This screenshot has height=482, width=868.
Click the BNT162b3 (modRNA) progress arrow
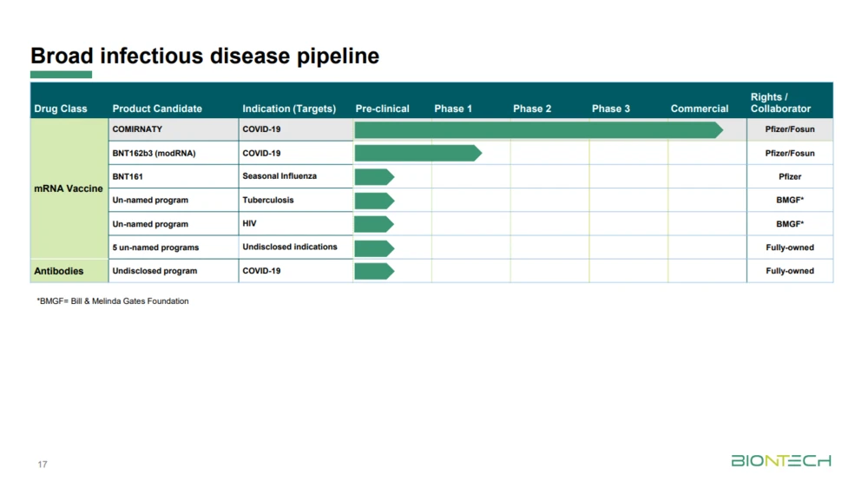pyautogui.click(x=418, y=154)
